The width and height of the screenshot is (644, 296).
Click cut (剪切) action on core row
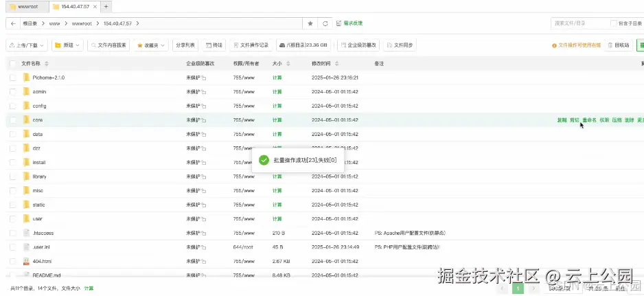tap(574, 120)
